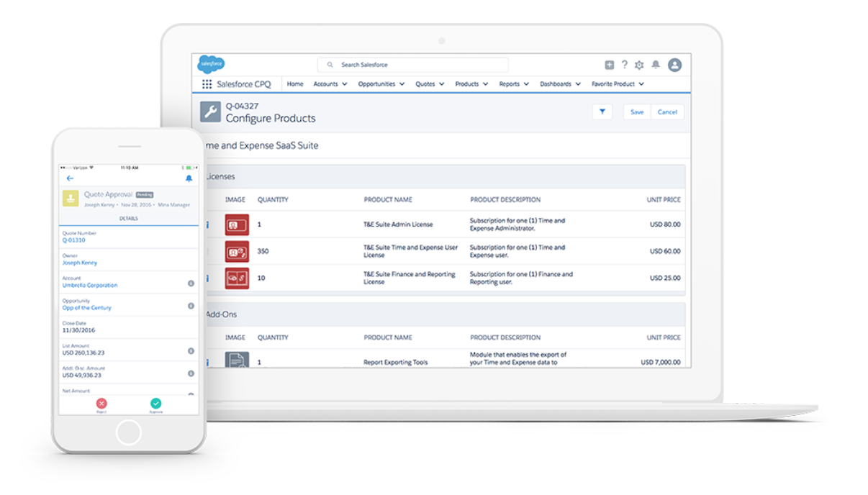This screenshot has height=495, width=868.
Task: Click the USD 80.00 unit price
Action: 665,224
